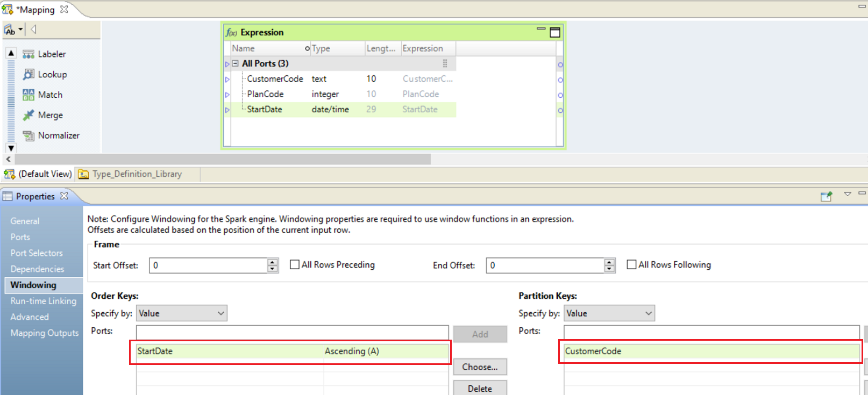Decrease Start Offset with down spinner
The height and width of the screenshot is (395, 868).
pyautogui.click(x=273, y=269)
